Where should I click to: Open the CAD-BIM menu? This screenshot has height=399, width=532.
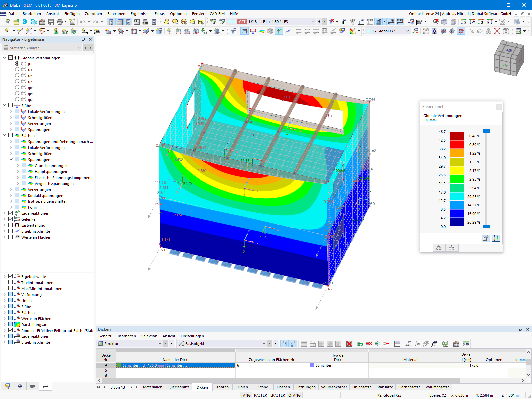click(x=217, y=14)
